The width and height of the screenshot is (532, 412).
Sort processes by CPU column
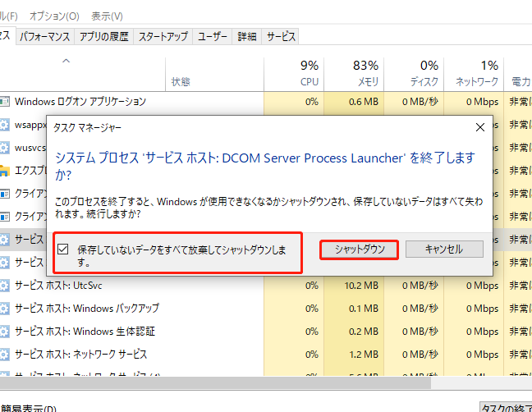[294, 74]
